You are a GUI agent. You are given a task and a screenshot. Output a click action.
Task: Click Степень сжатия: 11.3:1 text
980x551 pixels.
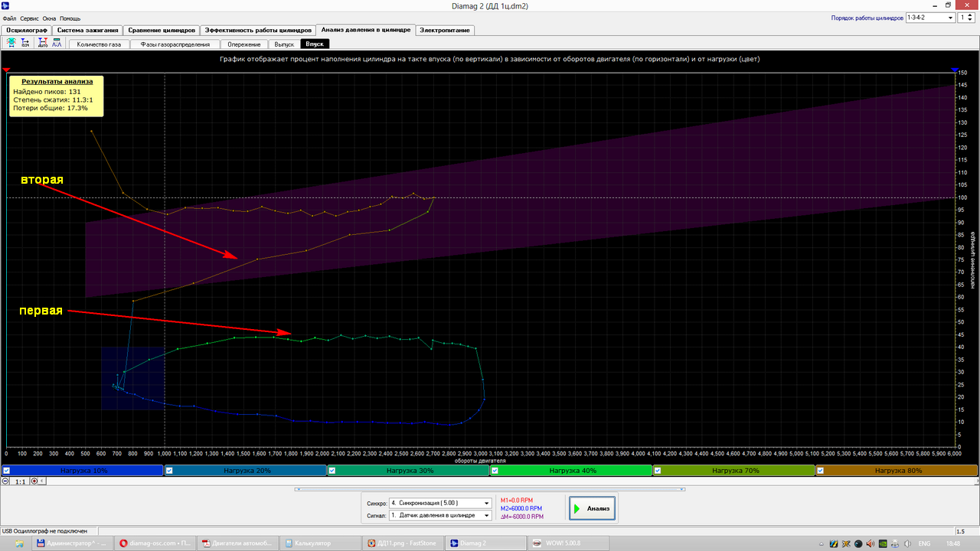pyautogui.click(x=53, y=99)
